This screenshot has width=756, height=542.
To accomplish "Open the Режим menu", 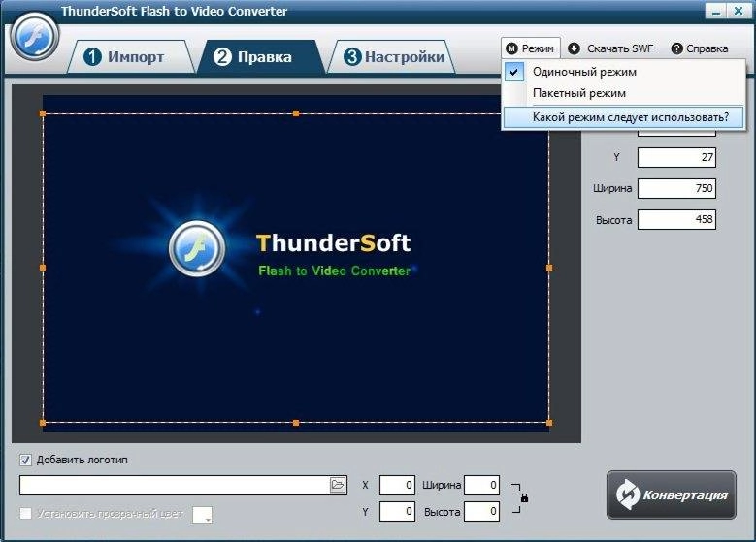I will (x=530, y=48).
